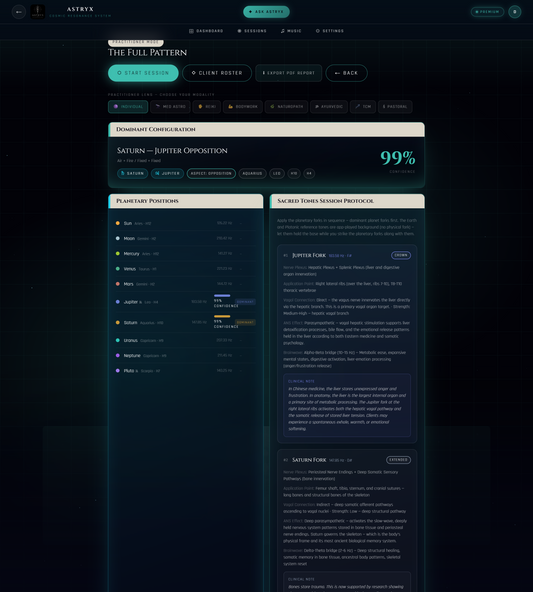Click the Saturn chip in Dominant Configuration
Image resolution: width=533 pixels, height=592 pixels.
point(132,174)
